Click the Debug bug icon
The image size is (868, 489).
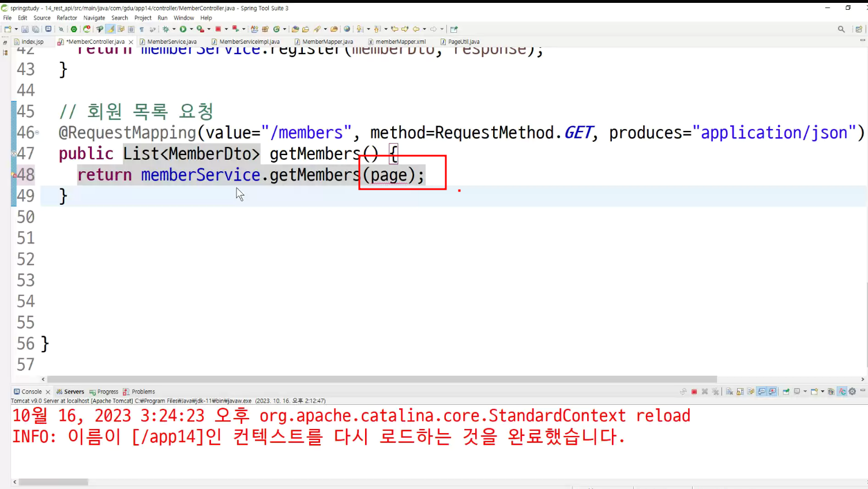(x=166, y=29)
